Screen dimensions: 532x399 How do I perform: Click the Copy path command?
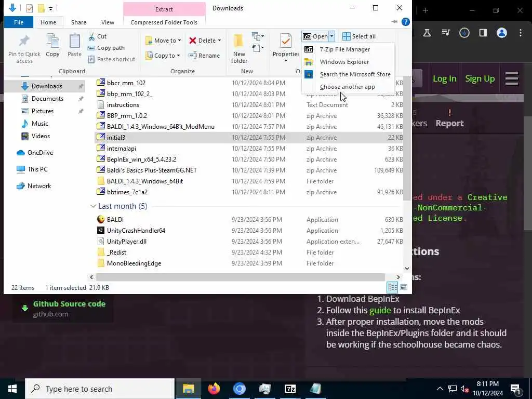106,48
